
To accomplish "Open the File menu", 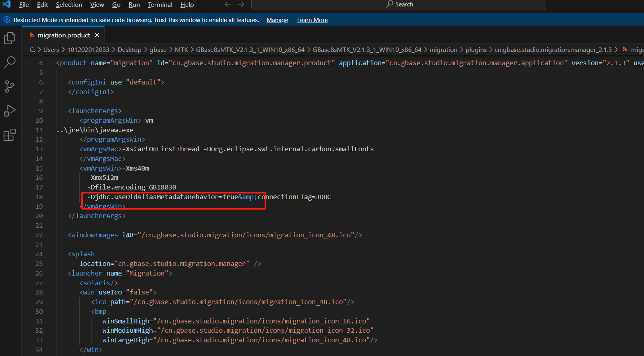I will click(24, 4).
